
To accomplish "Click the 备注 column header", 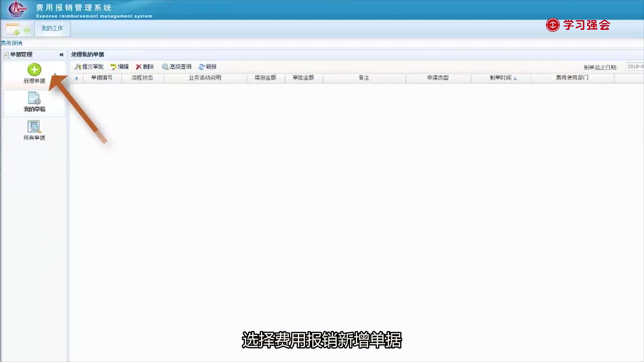I will (364, 78).
